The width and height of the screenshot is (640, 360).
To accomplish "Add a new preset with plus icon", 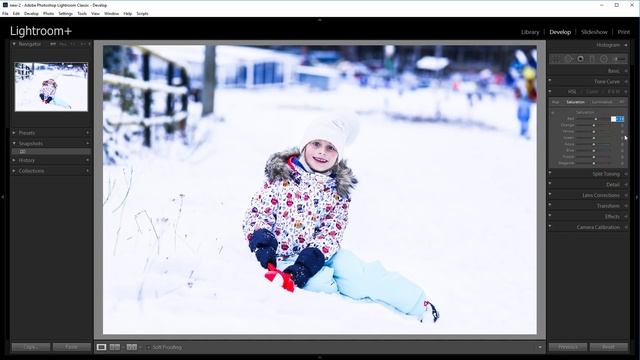I will coord(87,133).
